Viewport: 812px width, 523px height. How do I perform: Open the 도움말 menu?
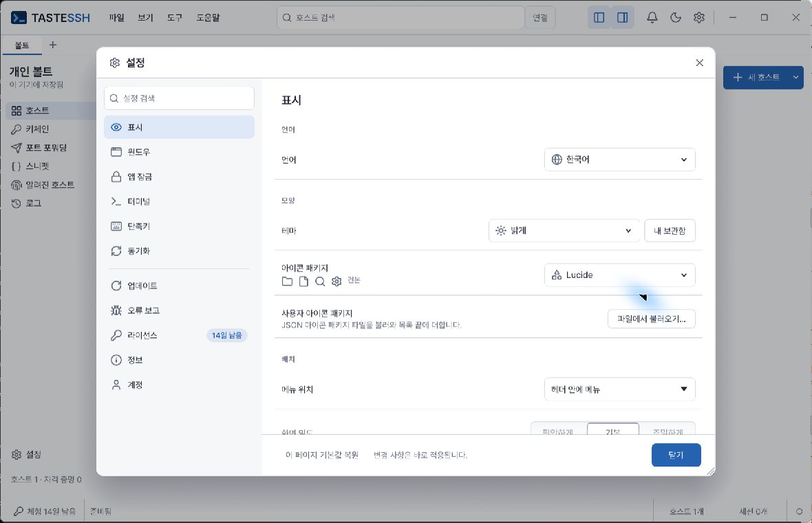point(208,18)
